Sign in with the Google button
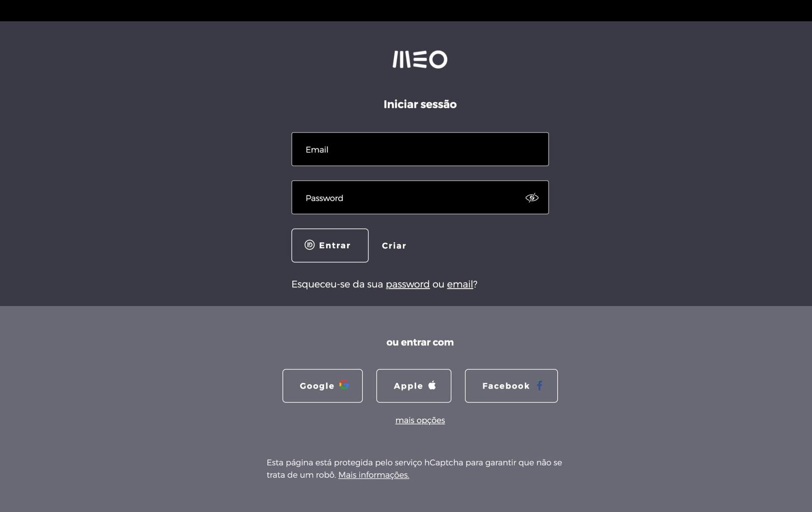 323,386
